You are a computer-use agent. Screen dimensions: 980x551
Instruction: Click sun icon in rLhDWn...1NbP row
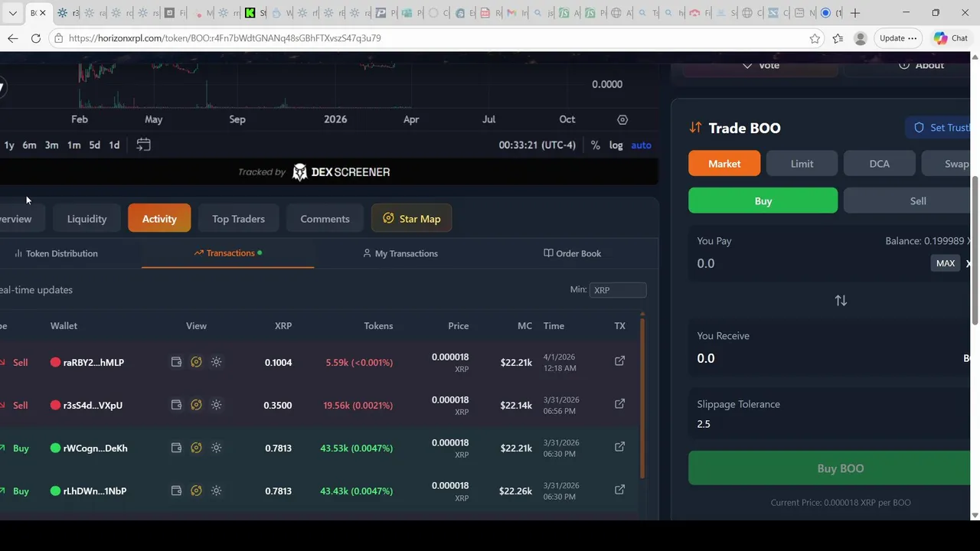(216, 491)
